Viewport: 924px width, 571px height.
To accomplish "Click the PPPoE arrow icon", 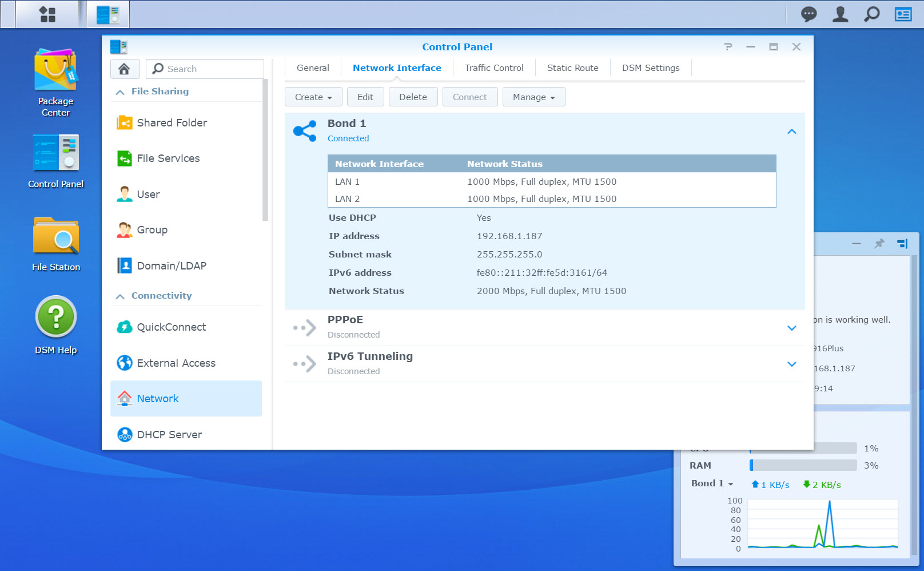I will tap(305, 328).
